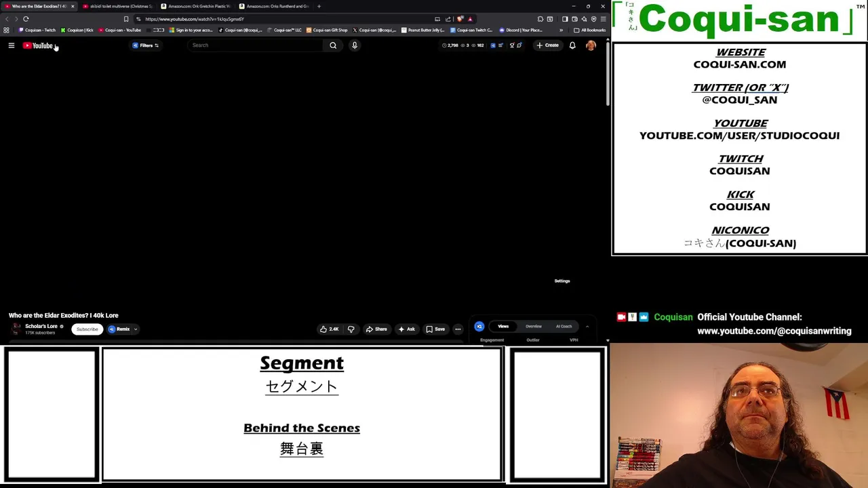
Task: Select the AI Coach tab in vidIQ panel
Action: click(564, 326)
